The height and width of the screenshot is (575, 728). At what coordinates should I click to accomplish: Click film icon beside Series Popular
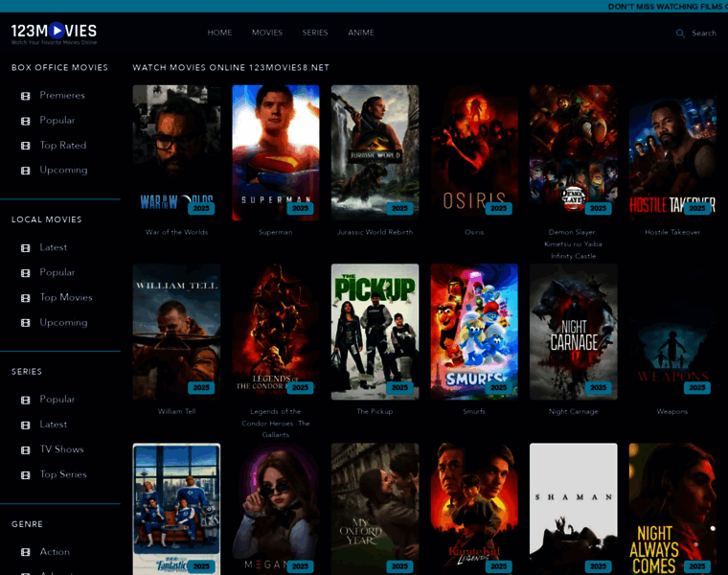click(26, 400)
